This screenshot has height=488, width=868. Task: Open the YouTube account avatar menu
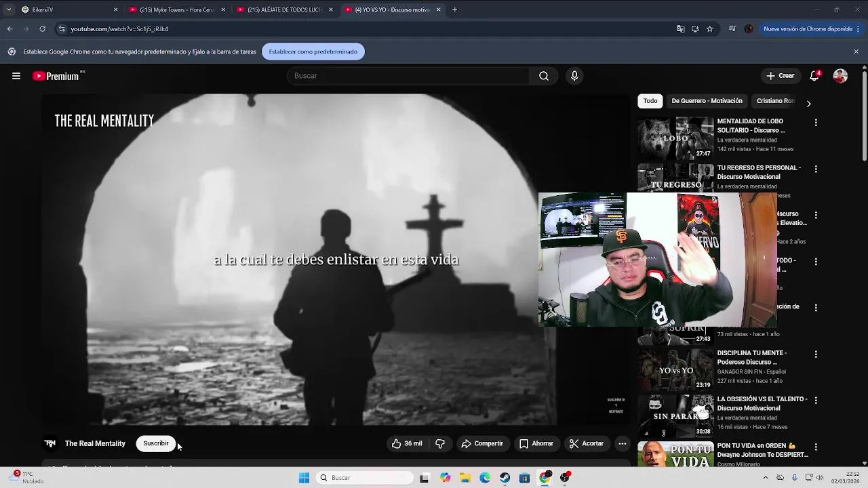point(840,76)
